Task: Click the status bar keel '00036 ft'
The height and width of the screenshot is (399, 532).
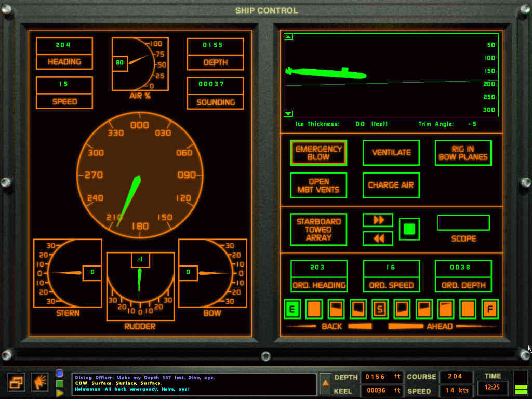Action: click(x=382, y=391)
